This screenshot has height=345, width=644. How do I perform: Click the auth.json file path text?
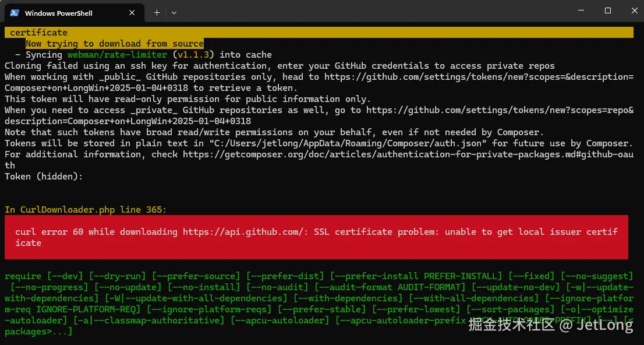[x=348, y=143]
